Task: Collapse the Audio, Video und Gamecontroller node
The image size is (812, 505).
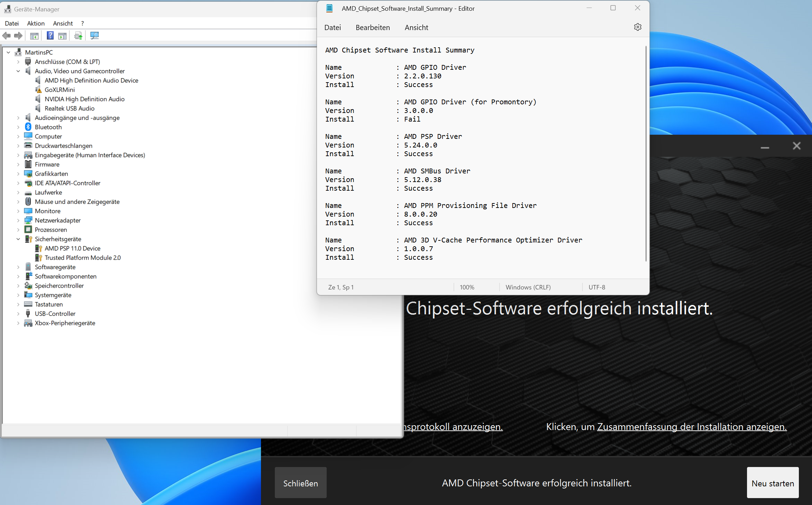Action: coord(18,71)
